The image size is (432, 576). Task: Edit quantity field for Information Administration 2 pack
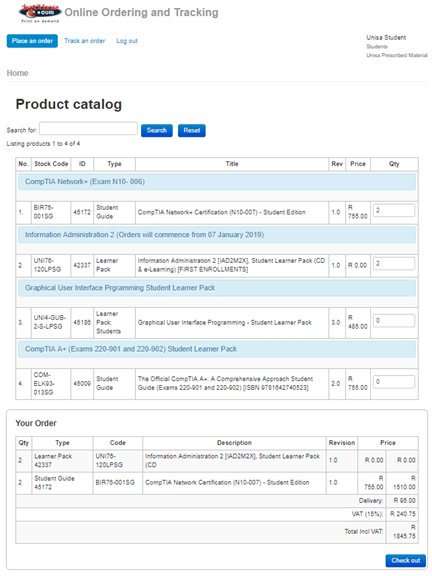[x=394, y=263]
